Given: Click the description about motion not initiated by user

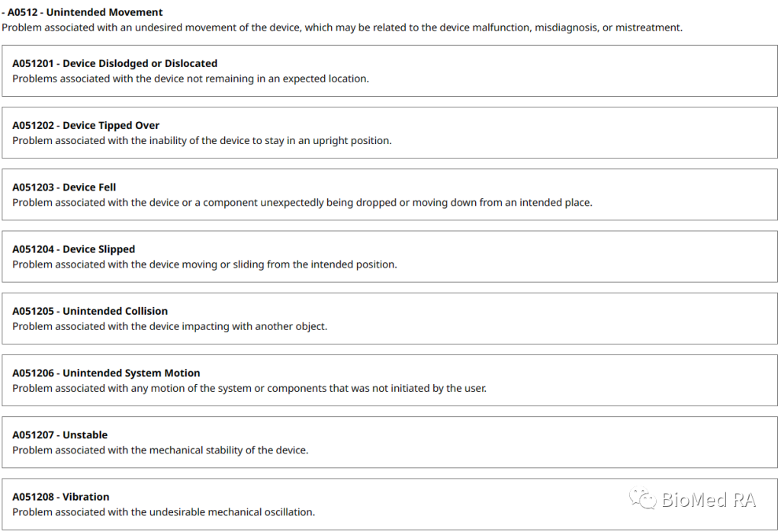Looking at the screenshot, I should pos(249,388).
